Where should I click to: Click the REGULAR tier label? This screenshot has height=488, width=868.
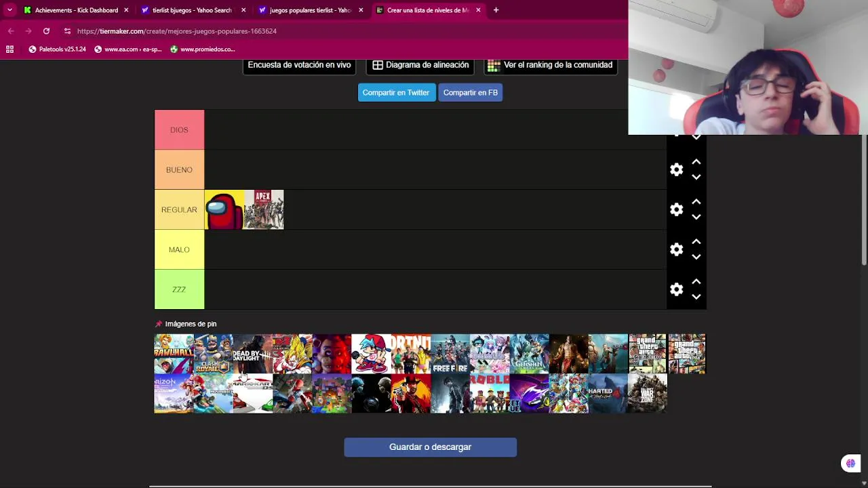pos(179,209)
